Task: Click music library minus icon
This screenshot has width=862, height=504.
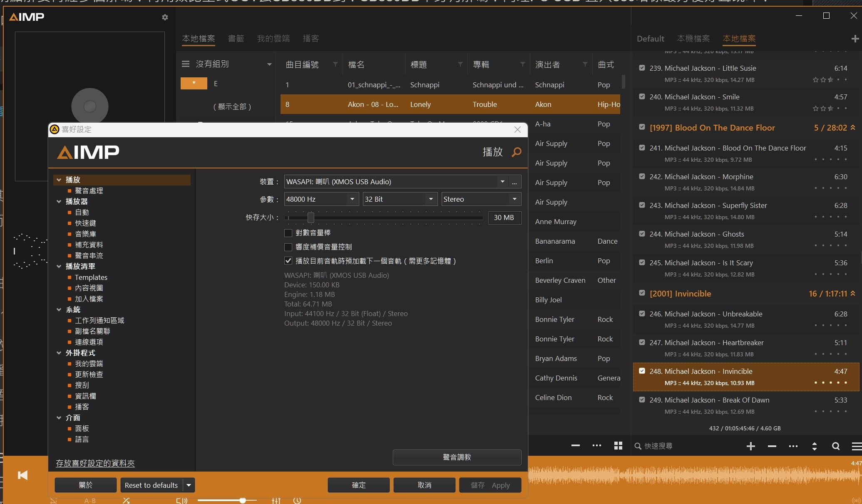Action: [x=576, y=445]
